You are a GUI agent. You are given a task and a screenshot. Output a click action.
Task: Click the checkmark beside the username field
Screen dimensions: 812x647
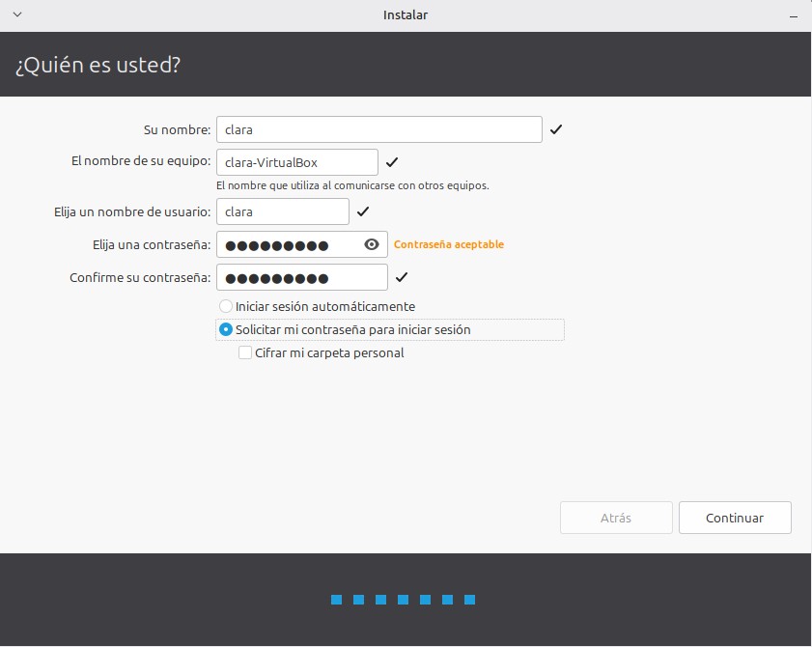(363, 211)
